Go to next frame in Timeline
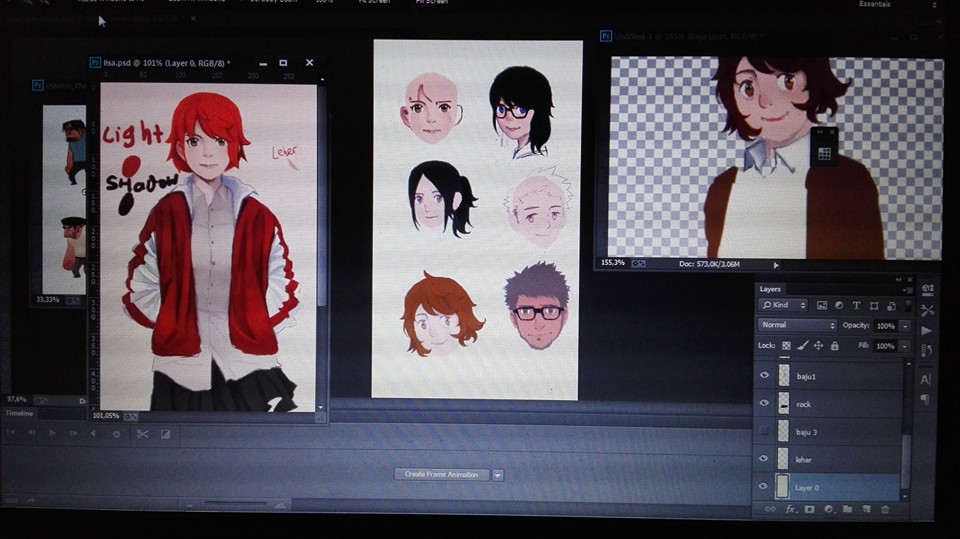The height and width of the screenshot is (539, 960). click(x=73, y=433)
